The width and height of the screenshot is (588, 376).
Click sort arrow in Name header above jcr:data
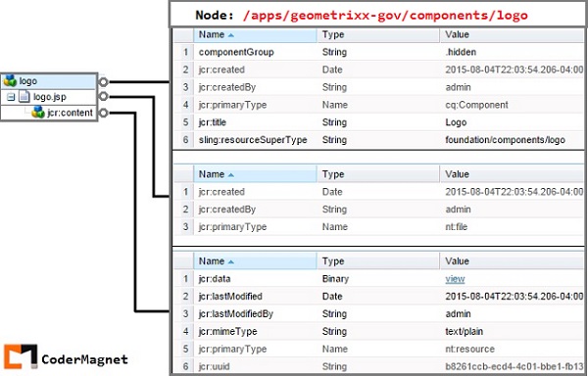[x=231, y=261]
